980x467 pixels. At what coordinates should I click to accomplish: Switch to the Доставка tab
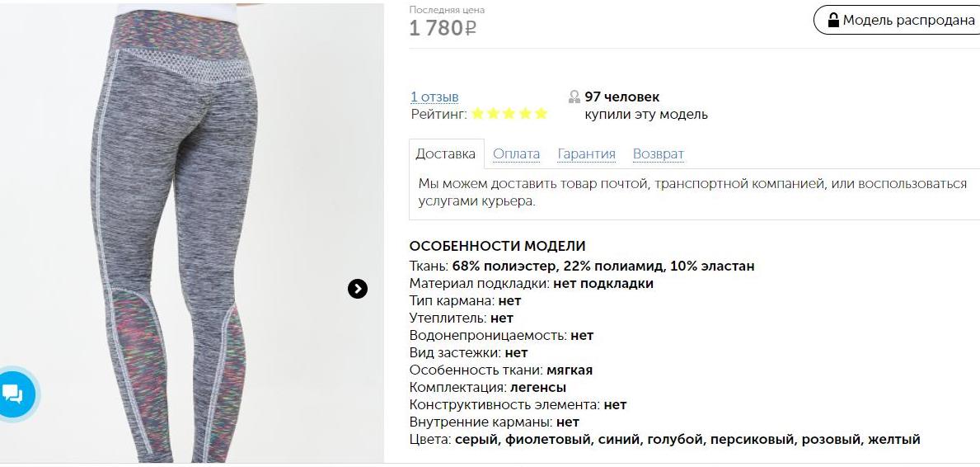pos(446,153)
